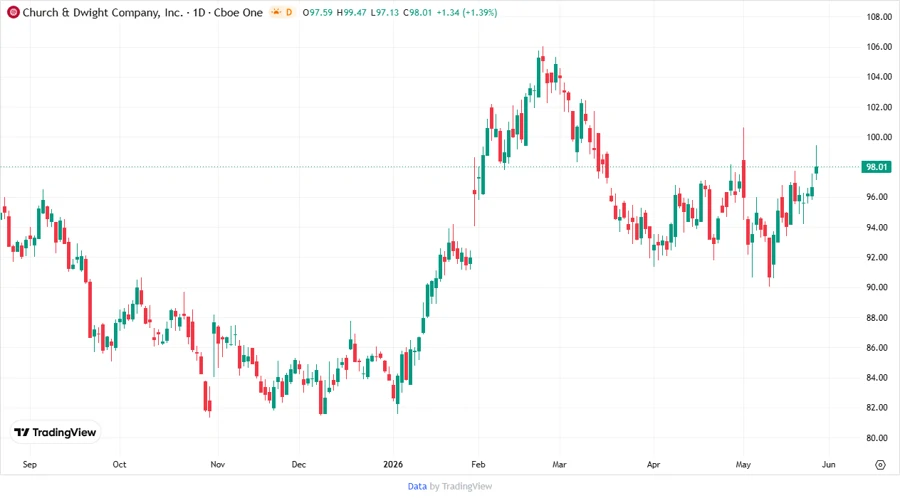Click the C98.01 close value
This screenshot has height=498, width=900.
[417, 12]
